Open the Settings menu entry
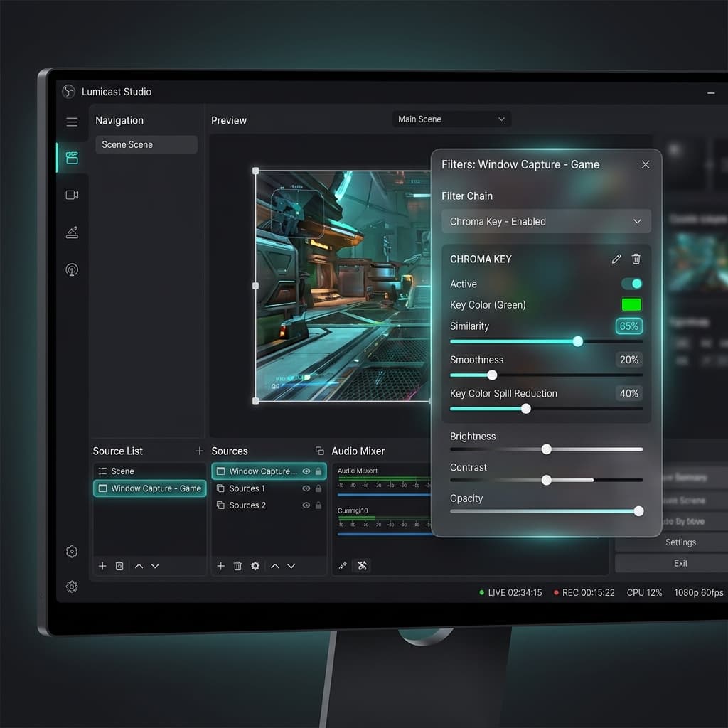The image size is (728, 728). click(x=680, y=542)
